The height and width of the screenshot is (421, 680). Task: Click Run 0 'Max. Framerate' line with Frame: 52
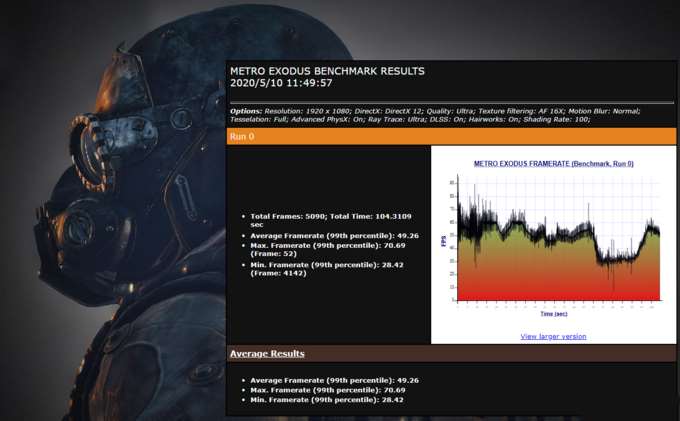[328, 249]
